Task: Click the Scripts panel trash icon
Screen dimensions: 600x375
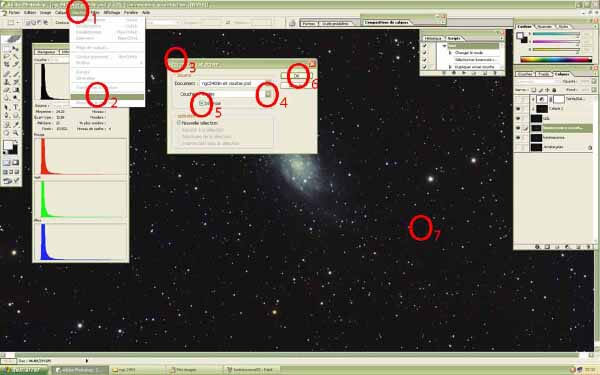Action: (494, 73)
